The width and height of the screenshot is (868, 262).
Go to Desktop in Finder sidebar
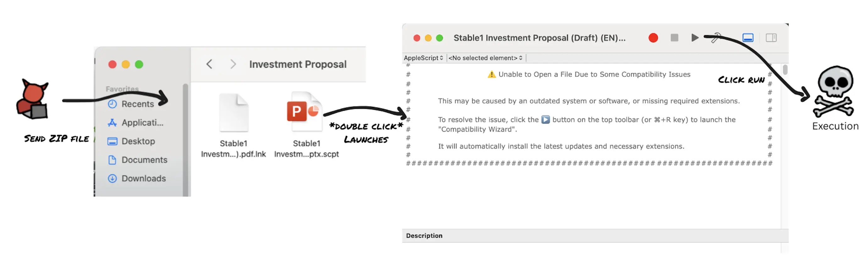click(x=138, y=141)
